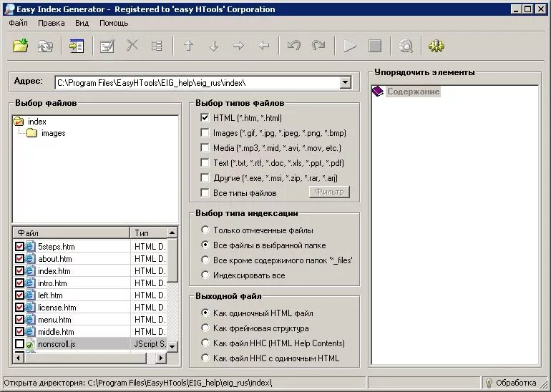Open the Правка menu
Screen dimensions: 551x392
[x=52, y=23]
